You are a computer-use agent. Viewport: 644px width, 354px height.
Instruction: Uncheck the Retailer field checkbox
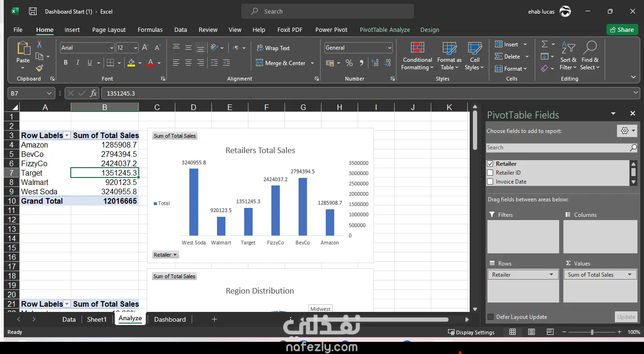[x=490, y=164]
